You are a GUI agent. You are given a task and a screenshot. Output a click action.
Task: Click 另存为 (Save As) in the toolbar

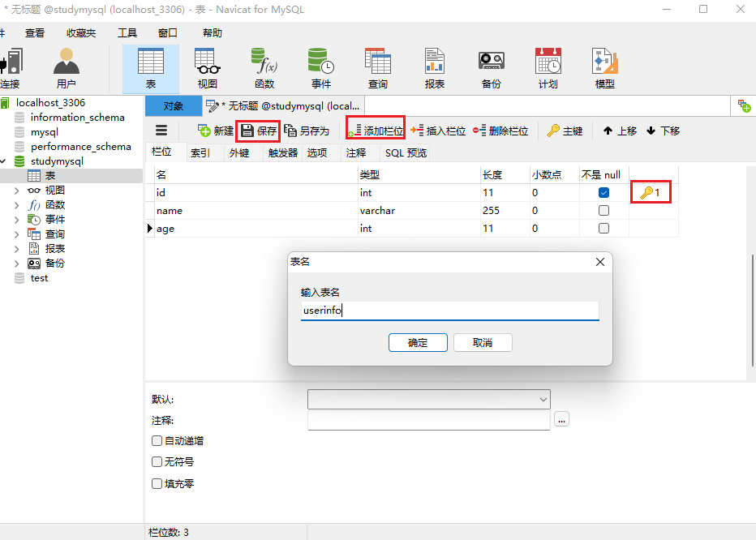[307, 131]
